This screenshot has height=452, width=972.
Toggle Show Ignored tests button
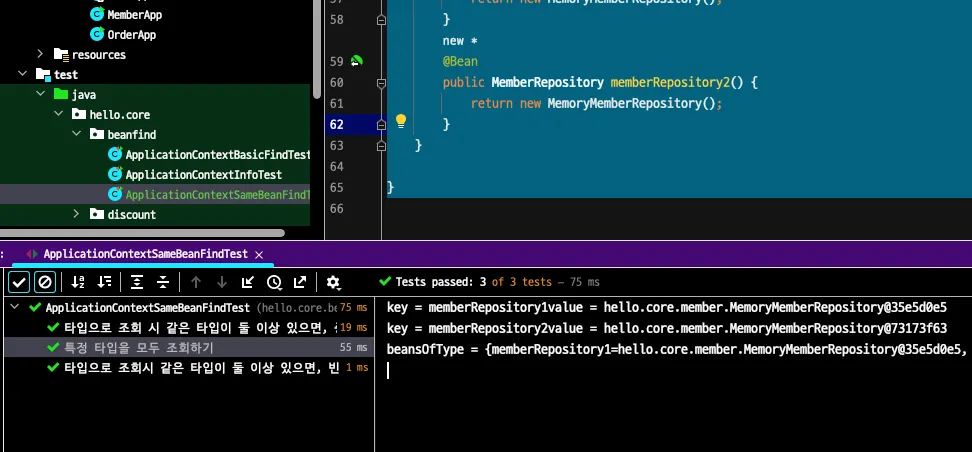45,282
